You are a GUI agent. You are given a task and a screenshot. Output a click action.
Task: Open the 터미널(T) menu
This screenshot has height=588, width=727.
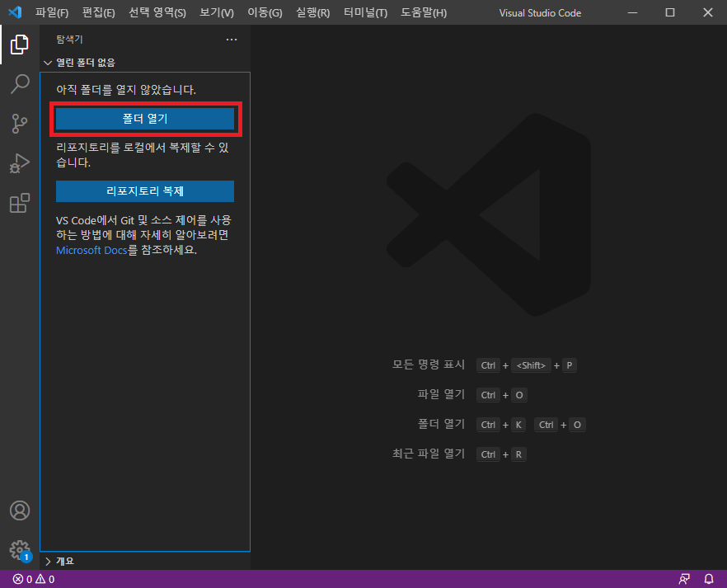click(x=365, y=12)
